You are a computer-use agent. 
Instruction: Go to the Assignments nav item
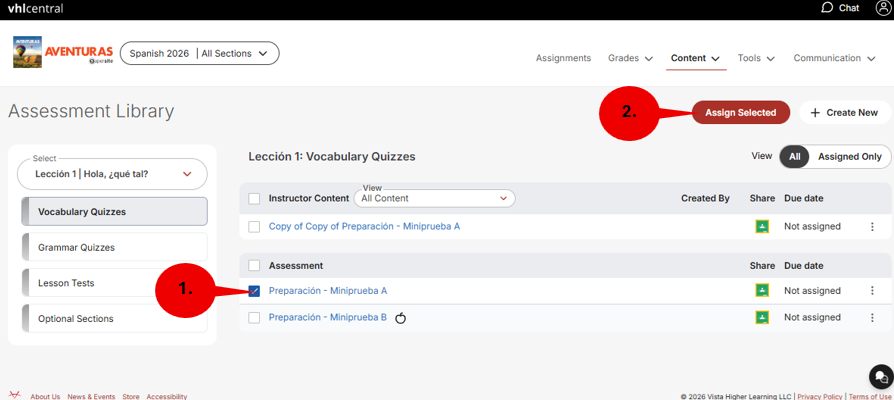(563, 58)
